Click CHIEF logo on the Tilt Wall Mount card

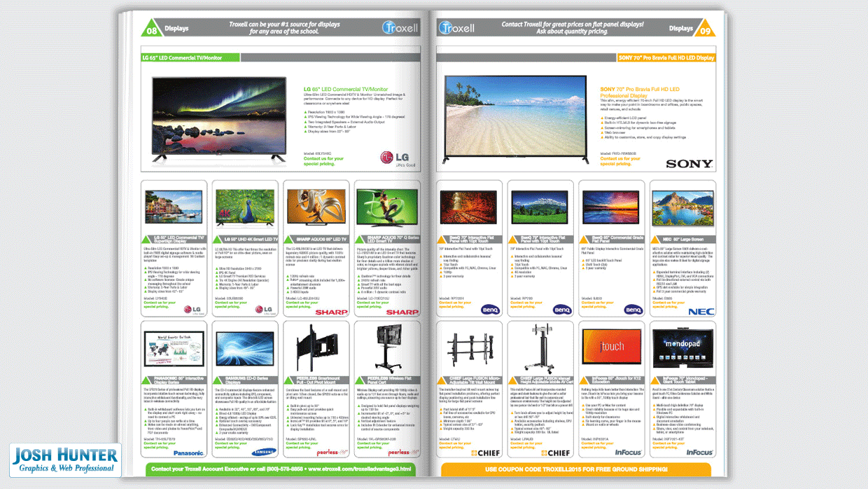pyautogui.click(x=485, y=453)
